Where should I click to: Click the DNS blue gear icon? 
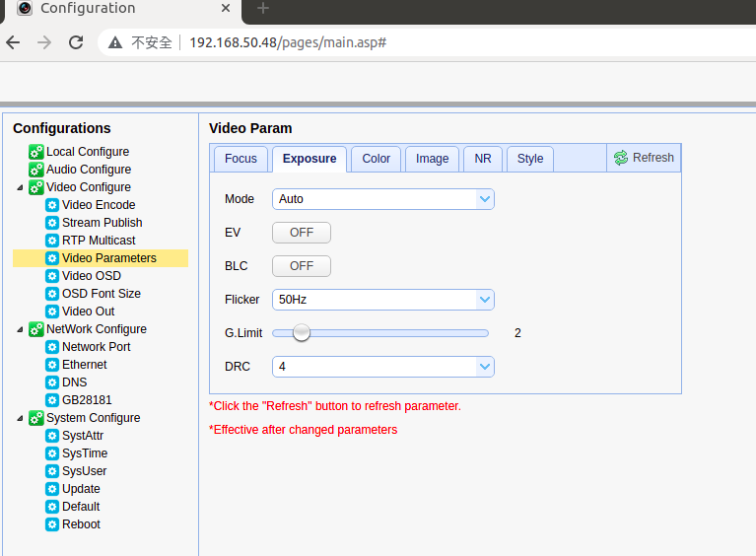(x=52, y=382)
